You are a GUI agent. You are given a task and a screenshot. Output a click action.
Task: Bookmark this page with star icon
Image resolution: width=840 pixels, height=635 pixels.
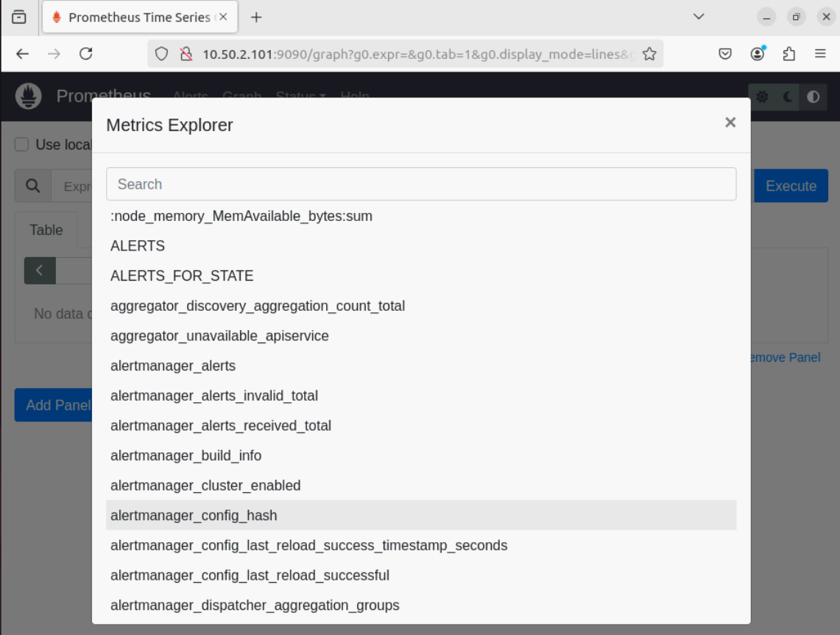pyautogui.click(x=649, y=54)
